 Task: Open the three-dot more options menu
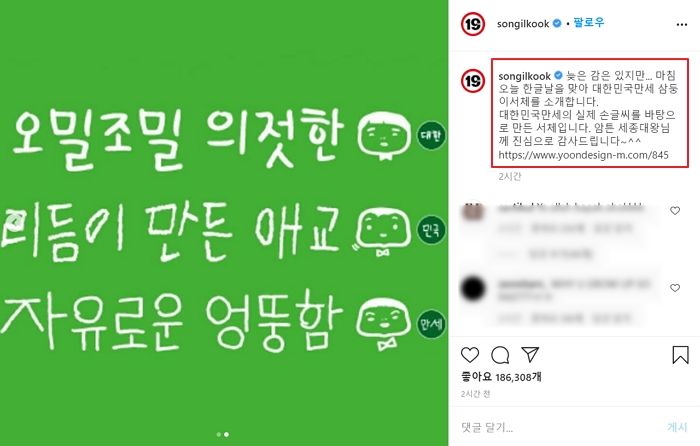682,25
